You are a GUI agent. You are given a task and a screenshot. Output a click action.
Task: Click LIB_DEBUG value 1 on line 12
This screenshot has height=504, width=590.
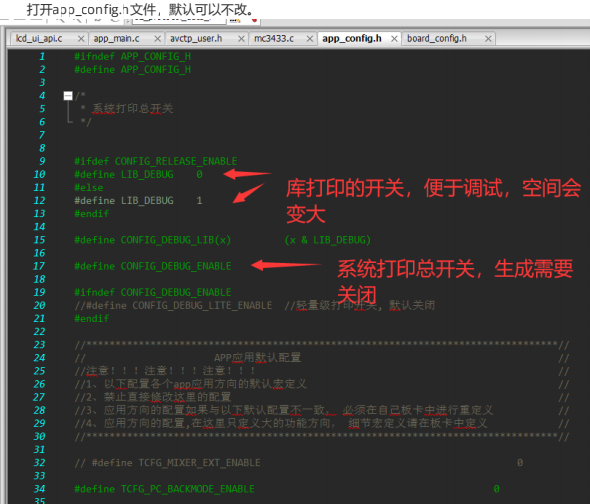[x=199, y=201]
